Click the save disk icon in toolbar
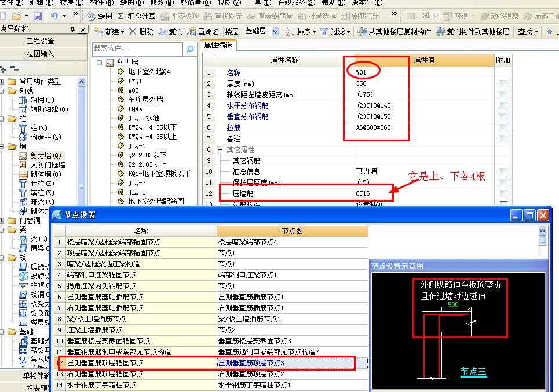559x392 pixels. (x=38, y=16)
